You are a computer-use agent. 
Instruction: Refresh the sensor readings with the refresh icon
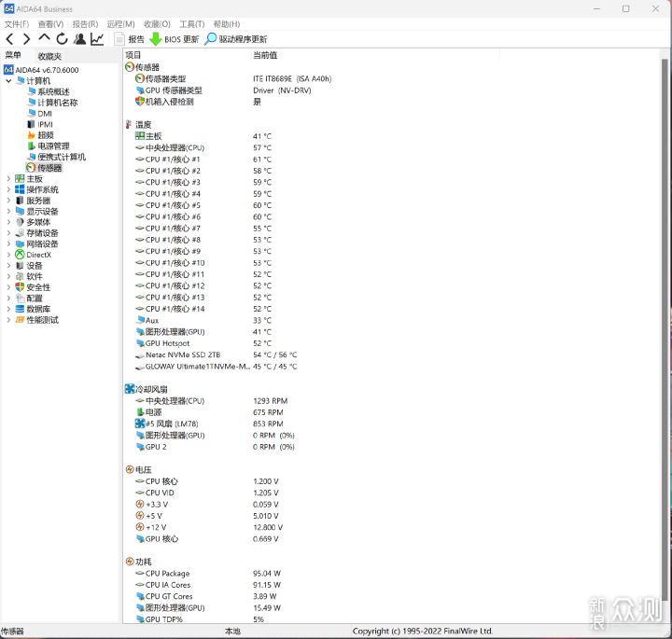pos(63,39)
